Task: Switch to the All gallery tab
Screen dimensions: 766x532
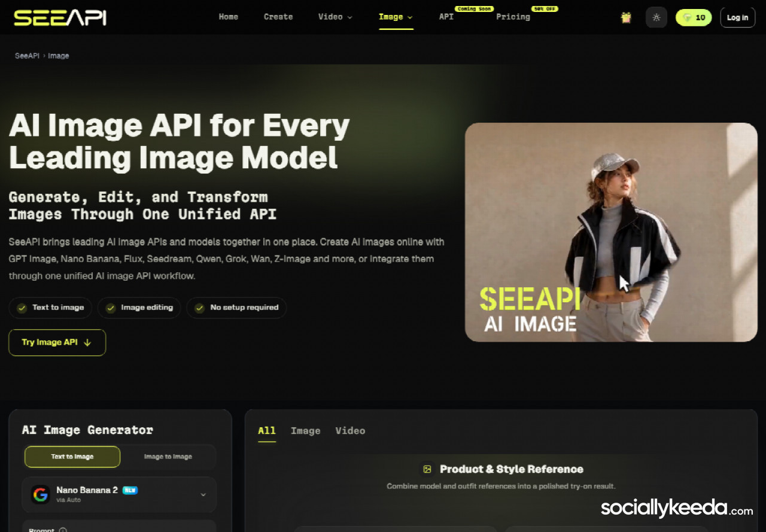Action: coord(267,431)
